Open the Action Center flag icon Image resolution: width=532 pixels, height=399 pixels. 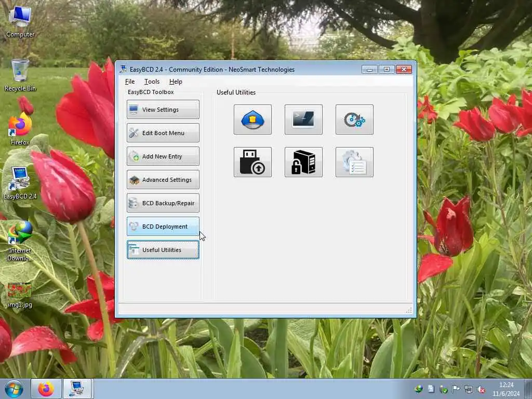click(456, 389)
